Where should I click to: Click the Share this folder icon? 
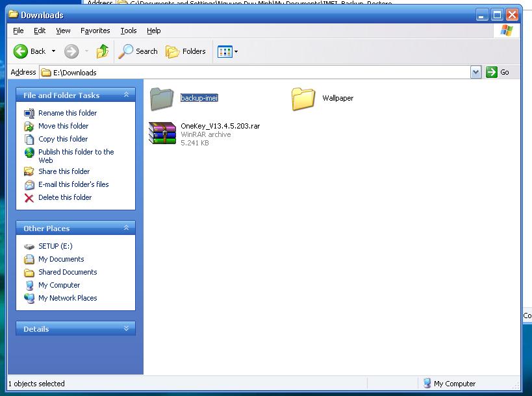point(29,171)
